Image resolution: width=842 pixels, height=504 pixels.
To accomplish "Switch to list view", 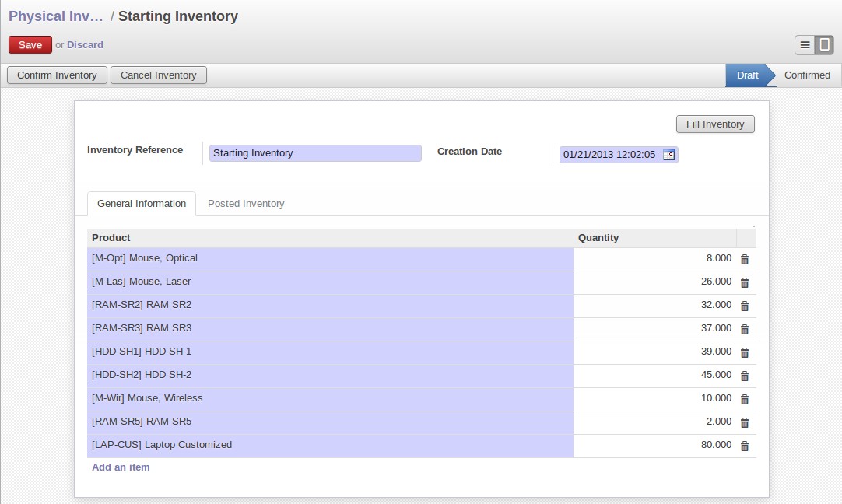I will click(x=805, y=45).
